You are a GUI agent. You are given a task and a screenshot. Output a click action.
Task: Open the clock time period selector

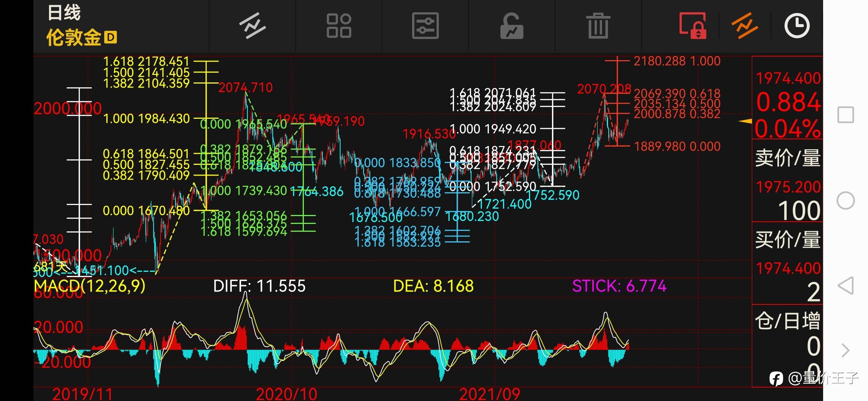[x=797, y=26]
